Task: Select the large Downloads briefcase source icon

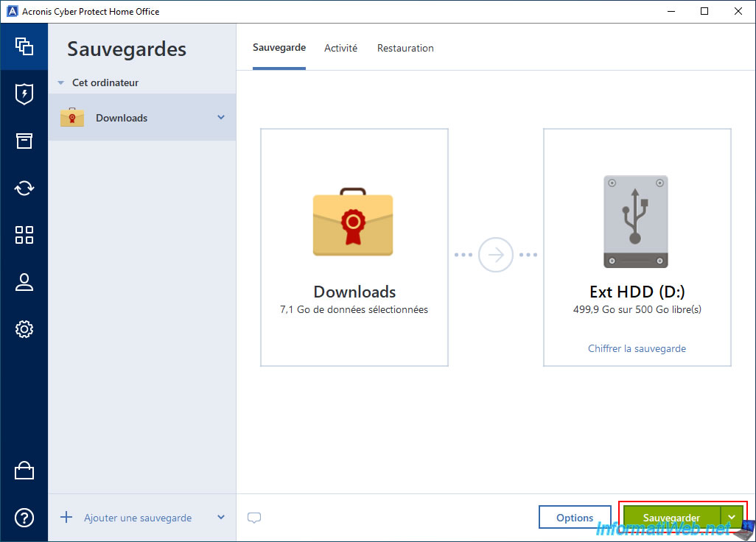Action: (353, 222)
